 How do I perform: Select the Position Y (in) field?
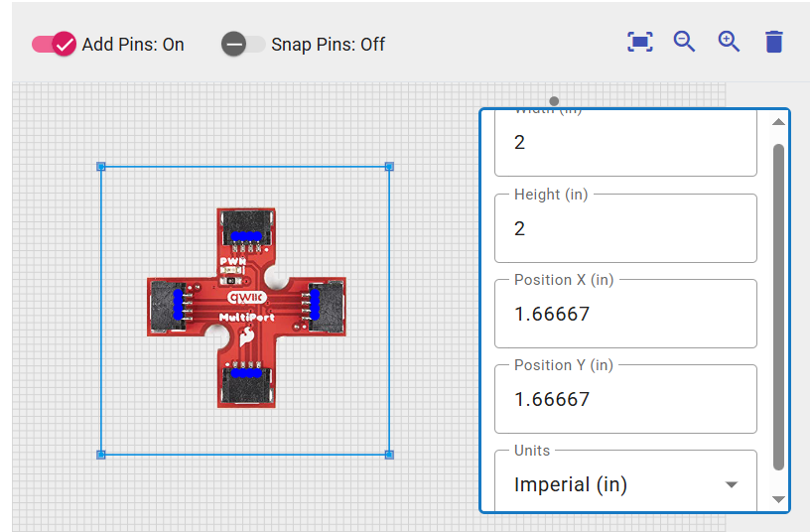point(625,400)
